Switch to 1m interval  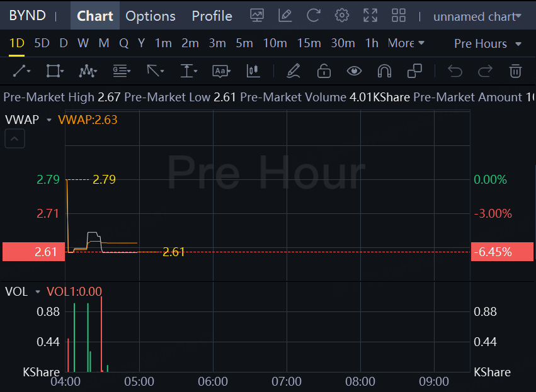[163, 43]
